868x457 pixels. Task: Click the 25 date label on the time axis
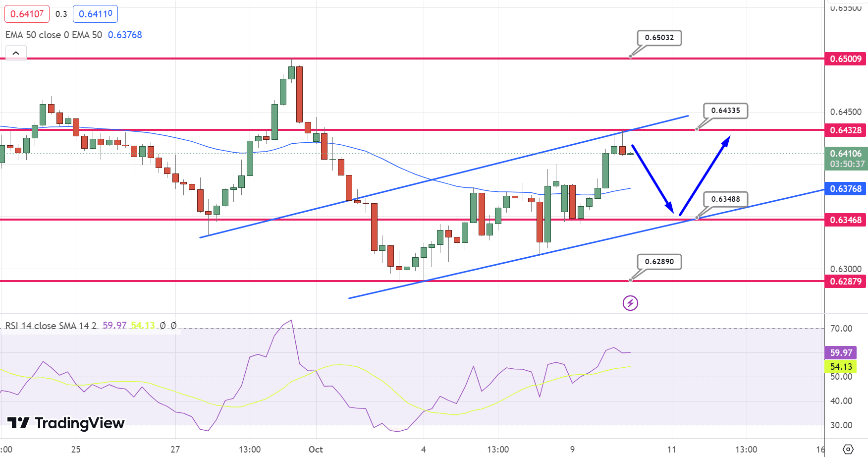coord(76,450)
